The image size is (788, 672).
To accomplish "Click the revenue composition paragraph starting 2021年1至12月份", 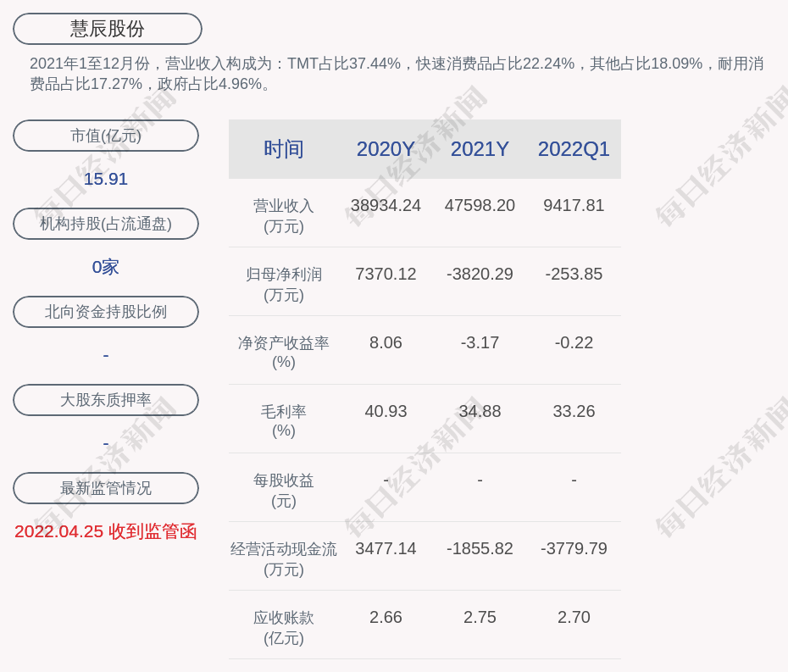I will tap(397, 74).
